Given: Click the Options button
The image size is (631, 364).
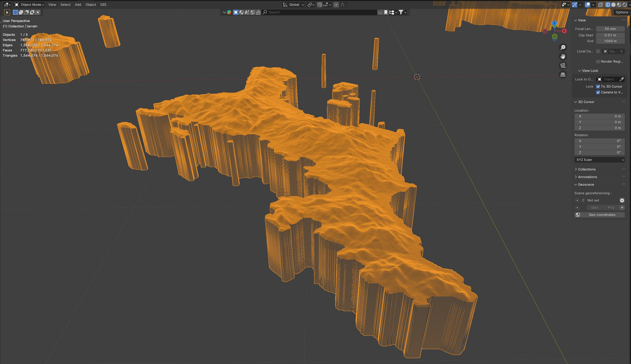Looking at the screenshot, I should (622, 12).
